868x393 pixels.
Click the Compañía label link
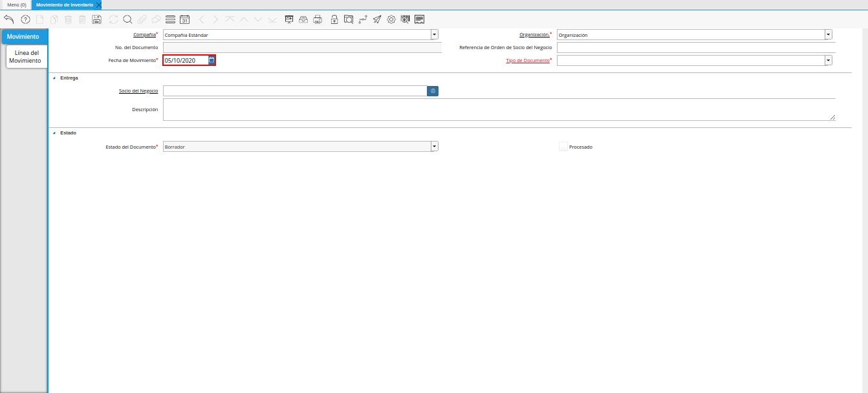pyautogui.click(x=144, y=35)
